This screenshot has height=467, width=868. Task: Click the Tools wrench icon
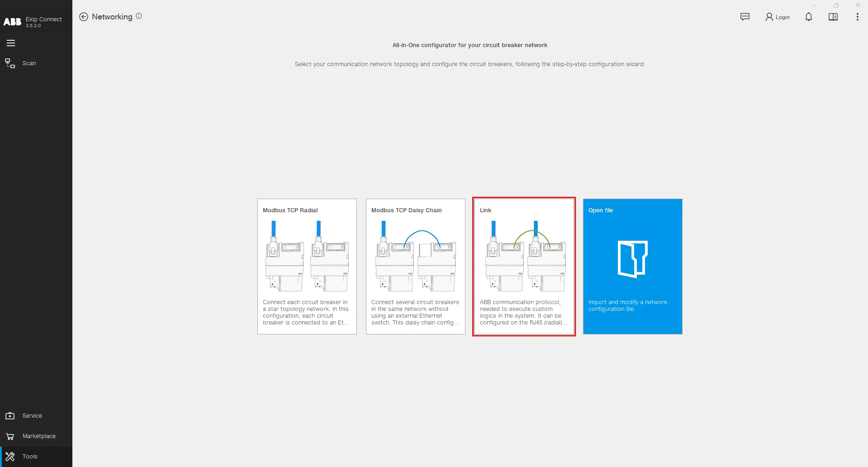(x=10, y=456)
